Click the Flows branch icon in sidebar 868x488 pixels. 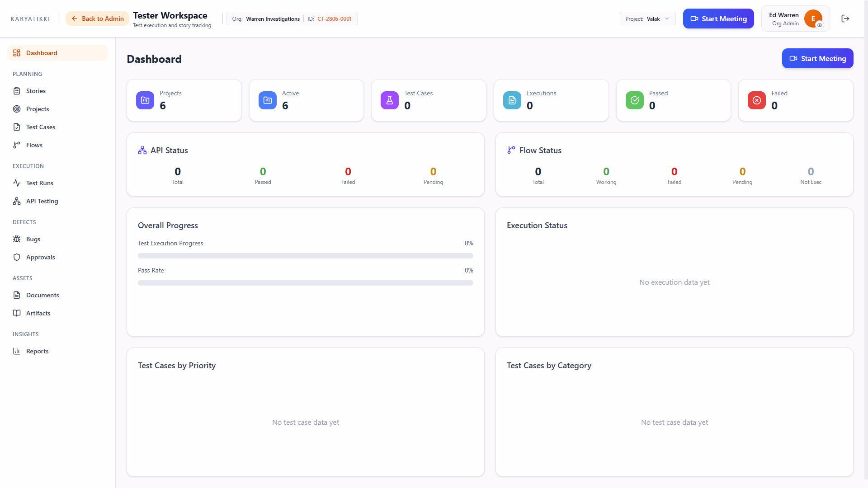[x=17, y=145]
